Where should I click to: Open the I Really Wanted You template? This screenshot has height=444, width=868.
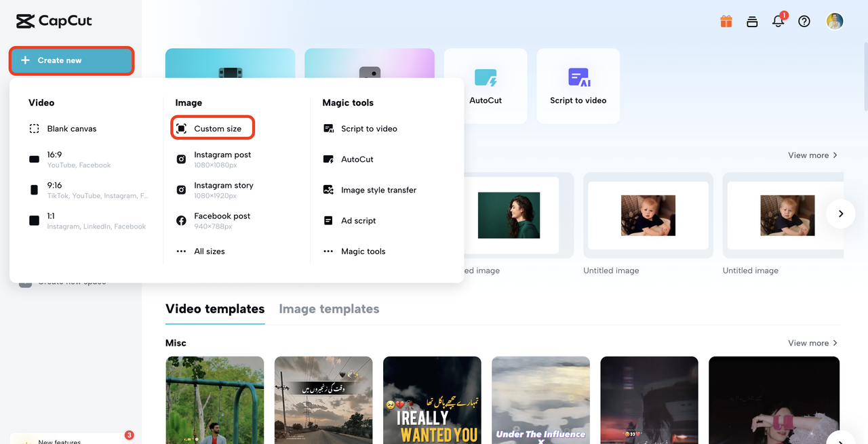click(432, 400)
